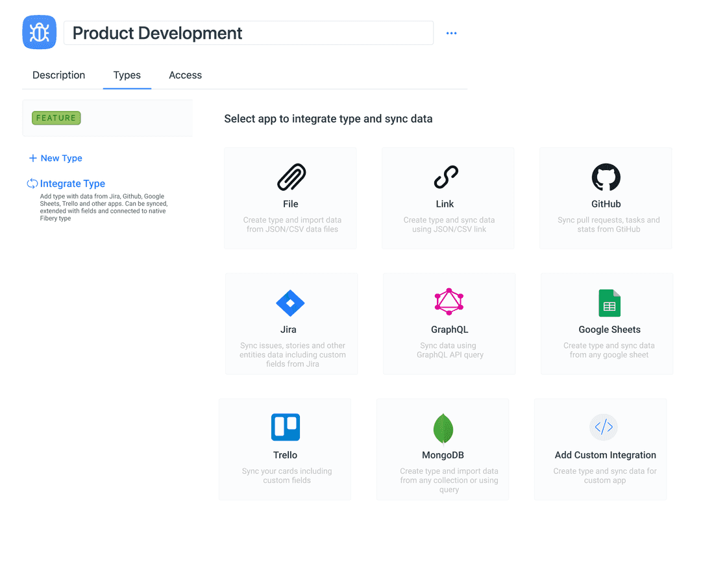Click the MongoDB leaf icon
Screen dimensions: 714x588
tap(443, 428)
